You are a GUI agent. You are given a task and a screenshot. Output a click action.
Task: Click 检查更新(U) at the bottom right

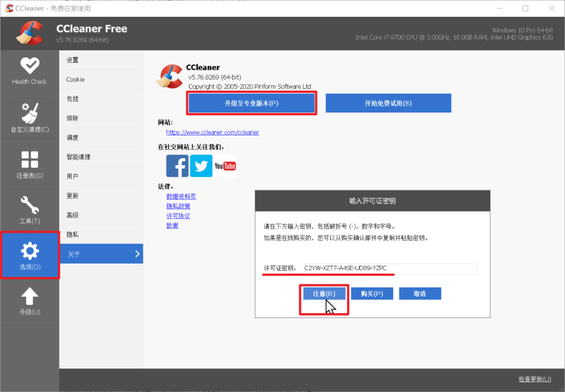[x=535, y=379]
